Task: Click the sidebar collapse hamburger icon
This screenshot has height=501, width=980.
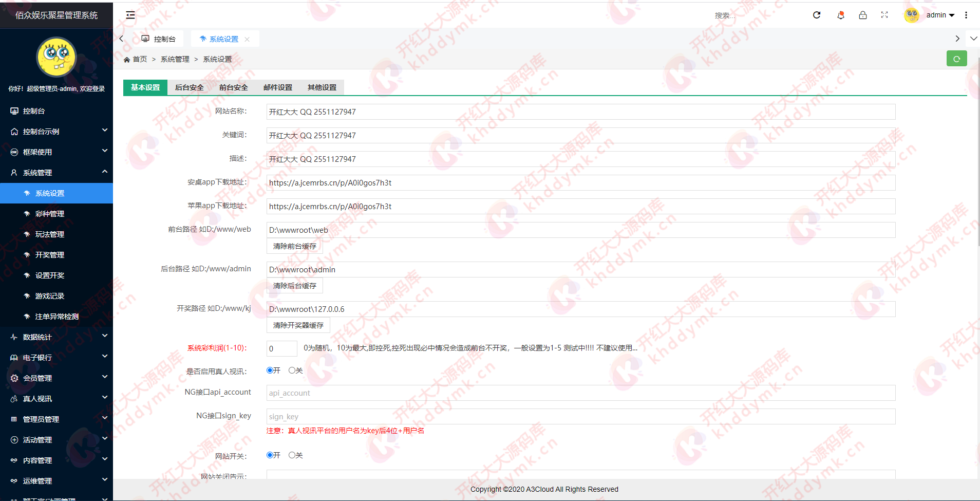Action: click(130, 15)
